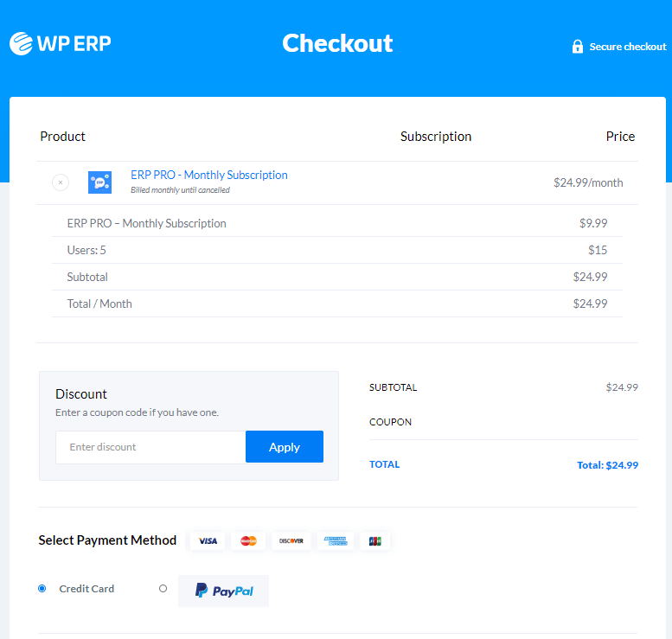Click the Credit Card option label
This screenshot has width=672, height=639.
pos(86,589)
